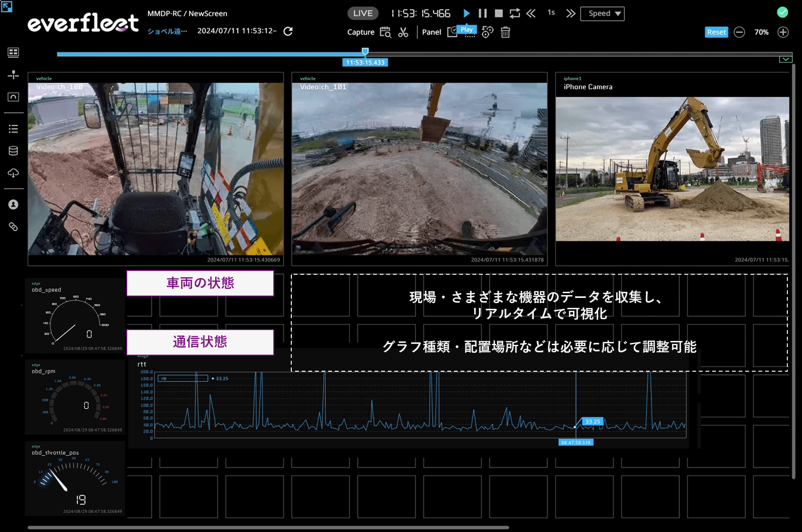Open panel settings with the gears icon
802x532 pixels.
pos(487,32)
